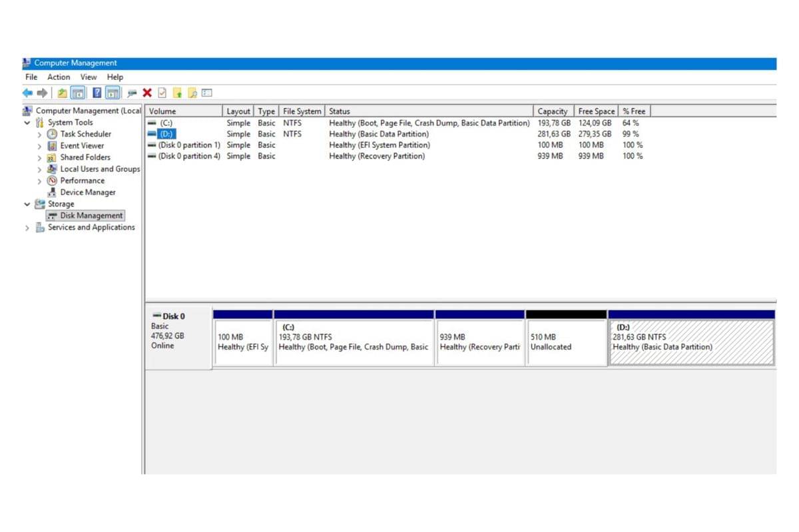The height and width of the screenshot is (532, 799).
Task: Select the 510 MB Unallocated block
Action: pyautogui.click(x=566, y=342)
